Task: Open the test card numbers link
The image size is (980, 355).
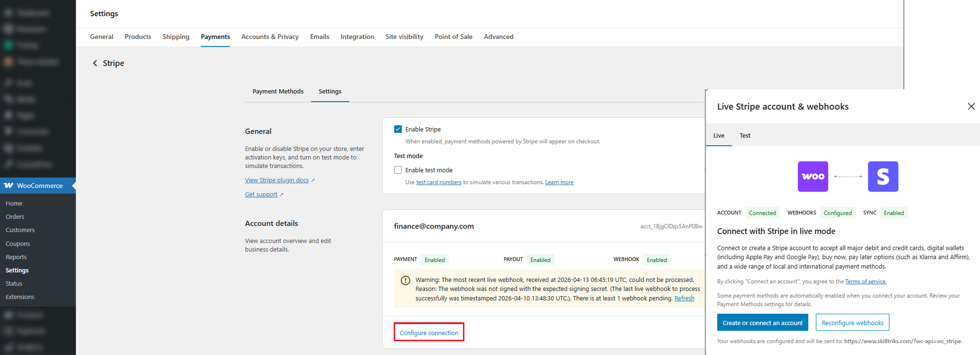Action: click(439, 182)
